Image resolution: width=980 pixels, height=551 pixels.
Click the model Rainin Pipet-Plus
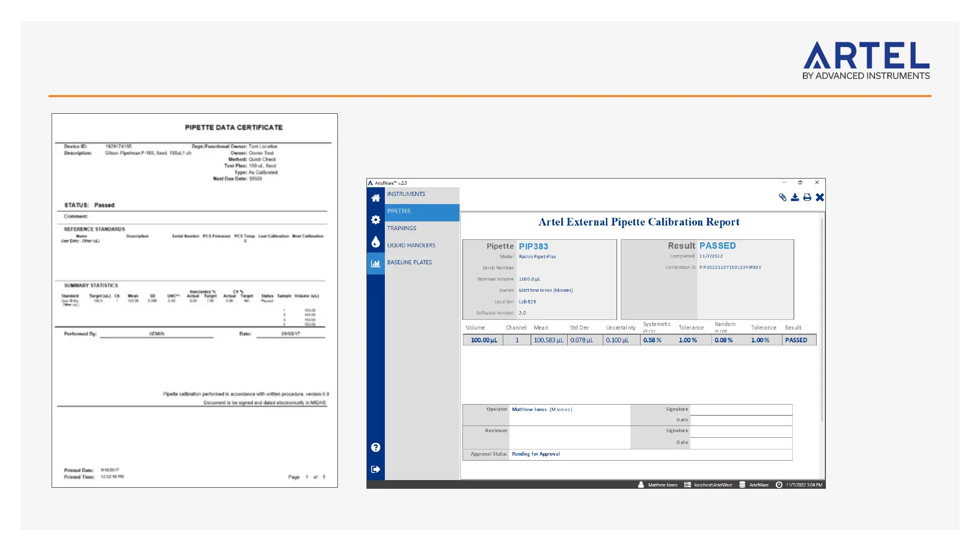point(537,257)
